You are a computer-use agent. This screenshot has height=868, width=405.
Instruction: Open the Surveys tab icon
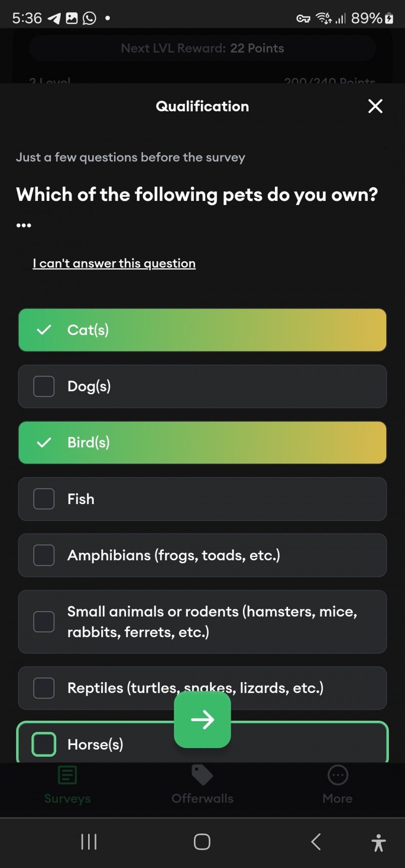(67, 775)
